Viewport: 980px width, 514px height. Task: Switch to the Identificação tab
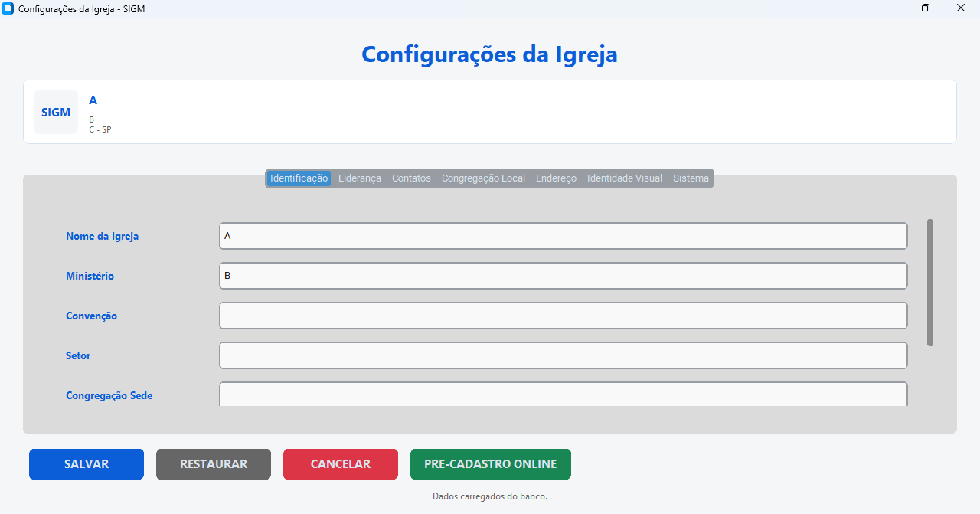tap(299, 178)
